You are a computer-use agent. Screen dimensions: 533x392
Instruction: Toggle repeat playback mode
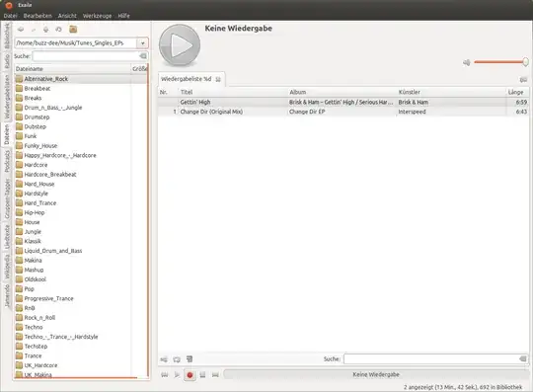177,359
